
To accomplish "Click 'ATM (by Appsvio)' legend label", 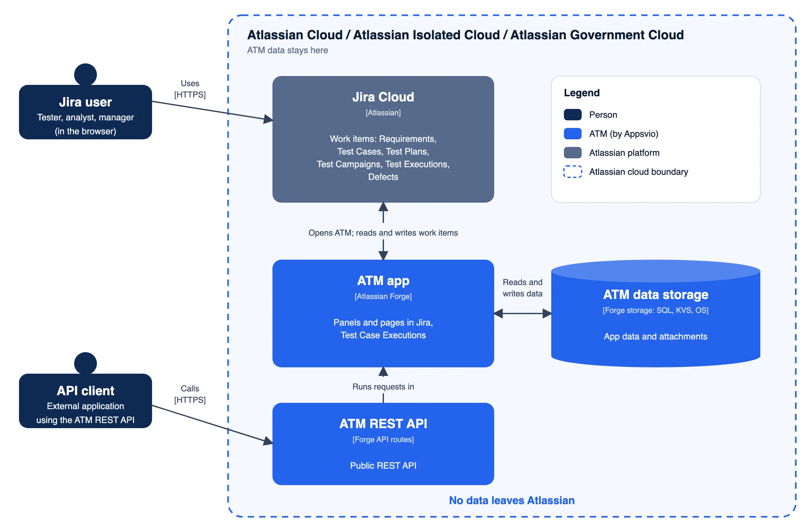I will coord(623,134).
